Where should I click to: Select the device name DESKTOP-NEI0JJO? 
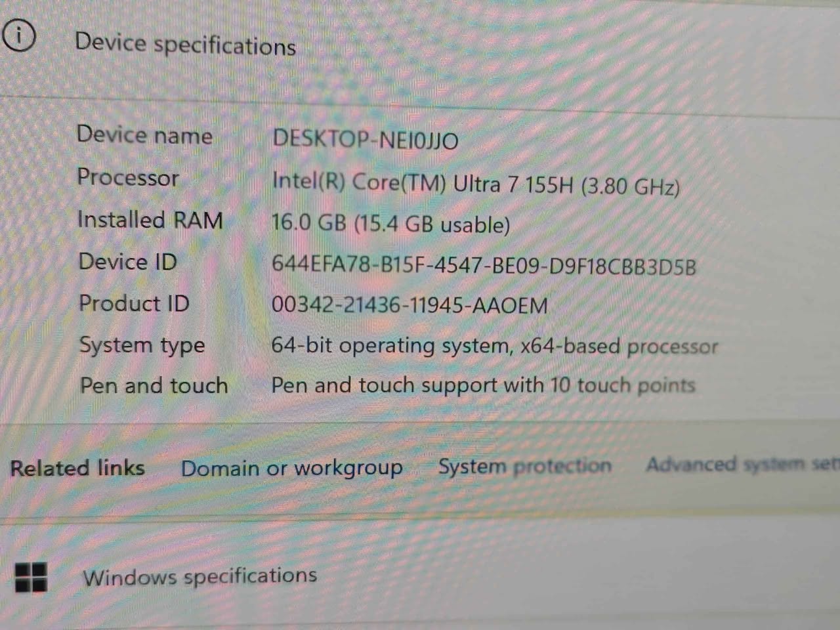pyautogui.click(x=366, y=139)
